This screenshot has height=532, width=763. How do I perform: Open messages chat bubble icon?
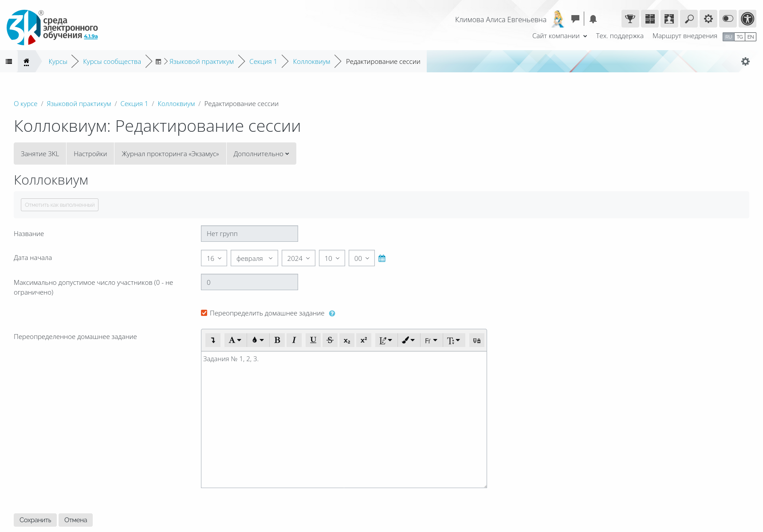click(x=575, y=19)
